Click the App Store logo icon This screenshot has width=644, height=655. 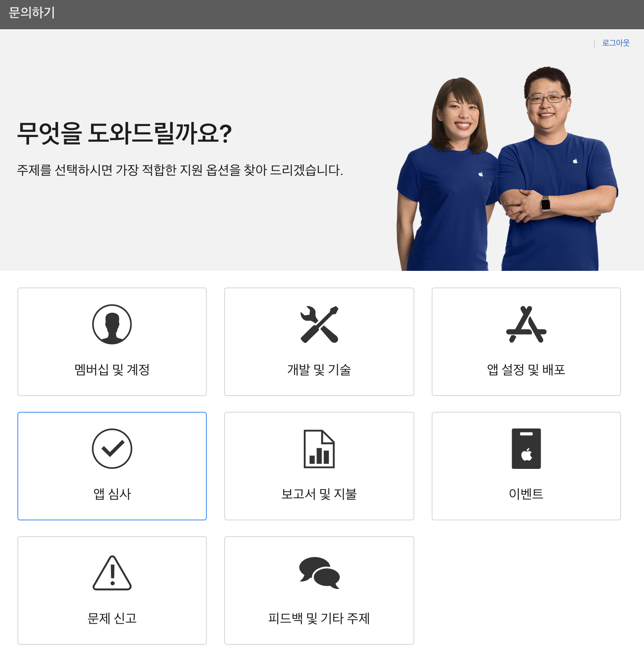pyautogui.click(x=526, y=324)
